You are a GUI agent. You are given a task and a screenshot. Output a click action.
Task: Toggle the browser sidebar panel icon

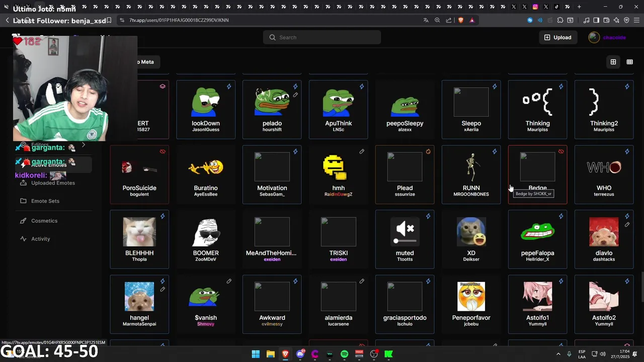pos(596,20)
